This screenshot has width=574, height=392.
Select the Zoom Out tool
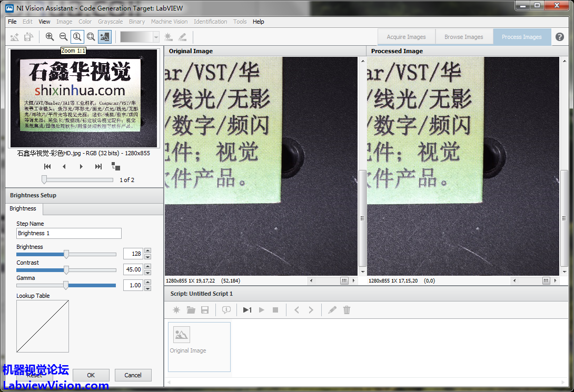click(63, 36)
